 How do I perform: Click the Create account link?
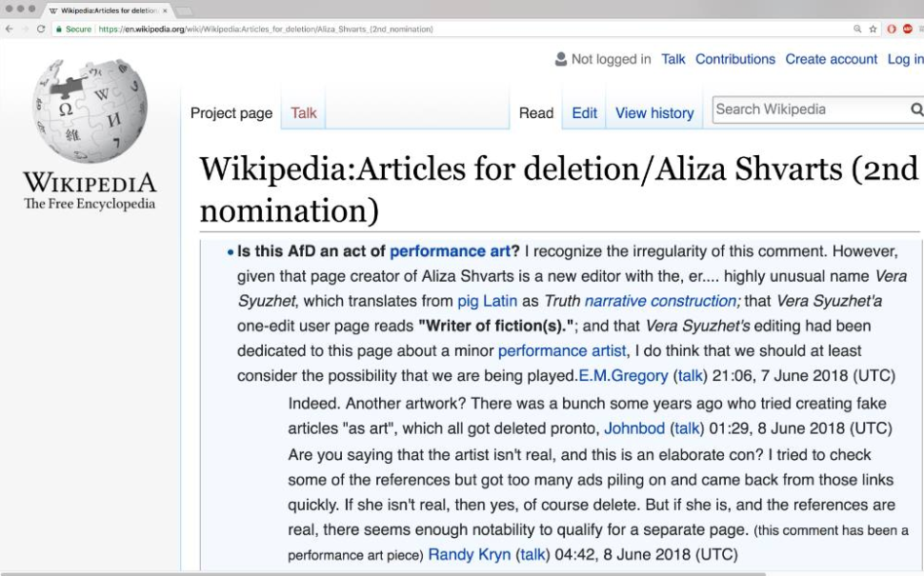832,59
